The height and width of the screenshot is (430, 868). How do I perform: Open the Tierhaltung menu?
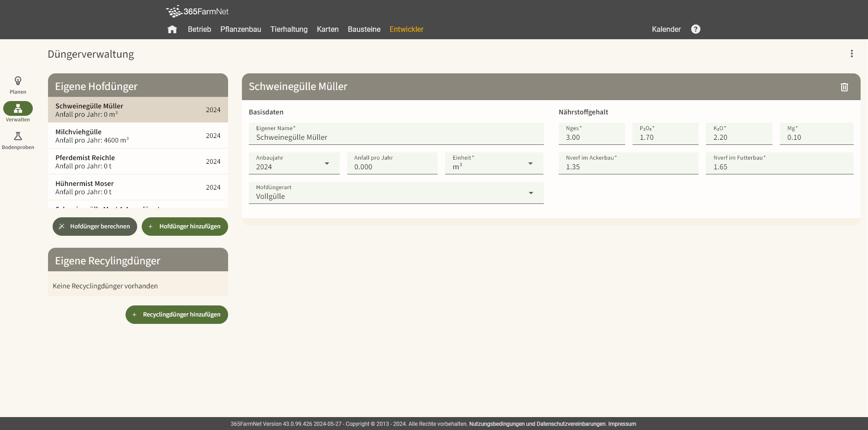(x=289, y=30)
